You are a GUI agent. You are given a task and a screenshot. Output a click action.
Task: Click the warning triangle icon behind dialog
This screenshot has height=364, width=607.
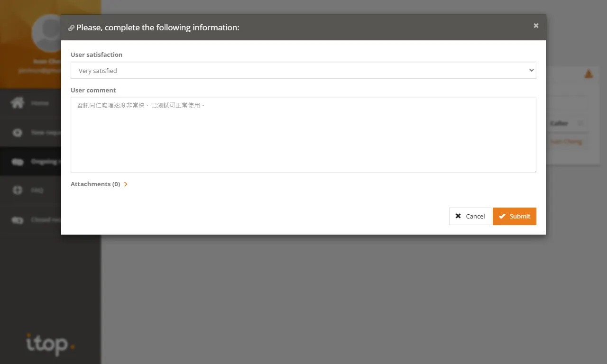click(x=589, y=74)
